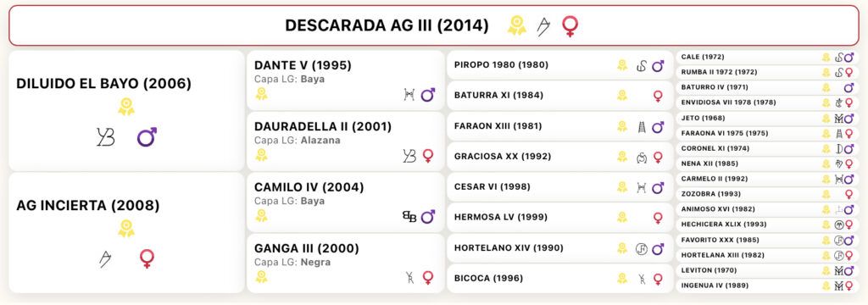Click the DESCARADA AG III (2014) title
The image size is (868, 305).
387,25
